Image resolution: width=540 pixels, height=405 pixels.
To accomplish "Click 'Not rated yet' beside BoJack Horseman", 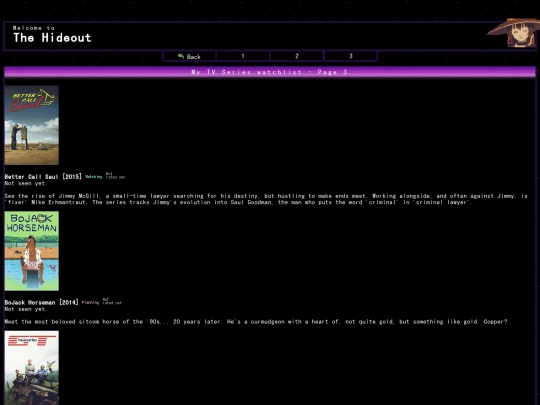I will click(112, 301).
